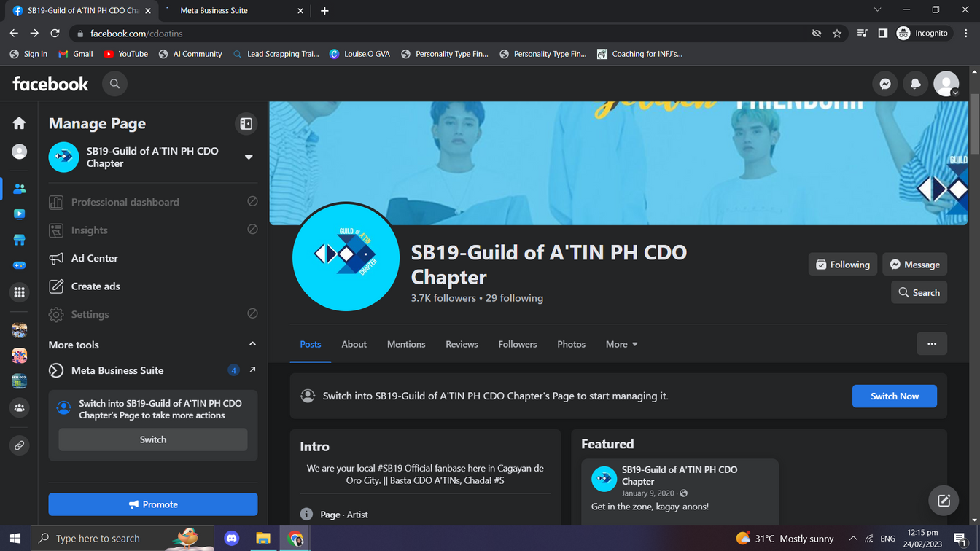The width and height of the screenshot is (980, 551).
Task: Click the Promote button
Action: [x=153, y=504]
